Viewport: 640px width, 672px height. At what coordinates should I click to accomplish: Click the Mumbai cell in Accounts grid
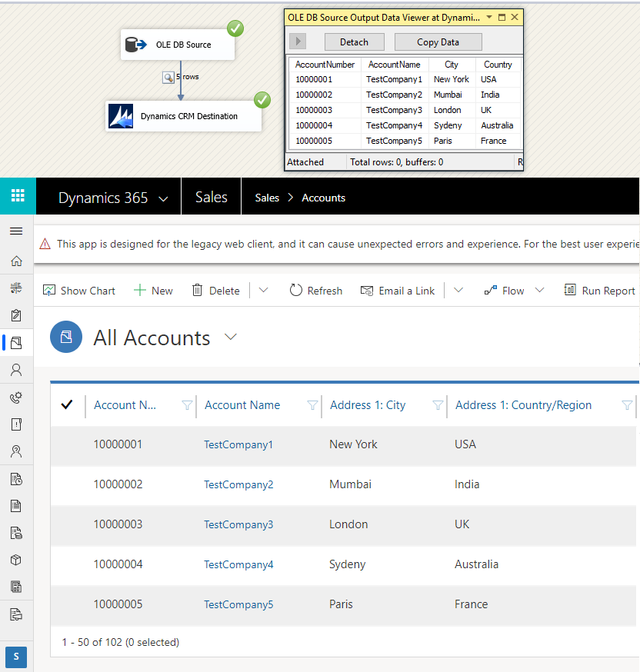point(350,484)
